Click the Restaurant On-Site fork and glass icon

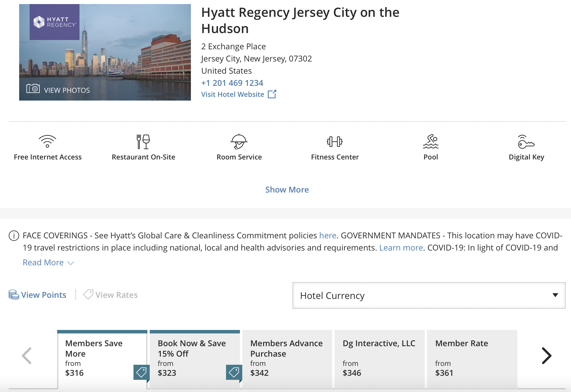point(143,141)
